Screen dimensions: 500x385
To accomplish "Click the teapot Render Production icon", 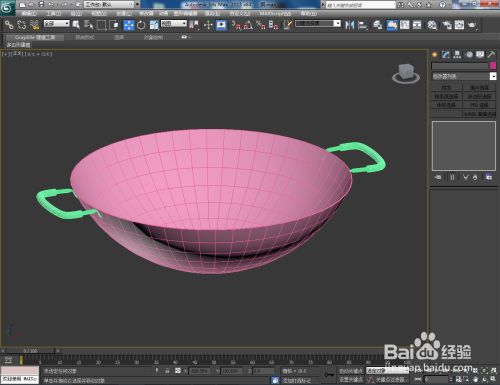I will click(x=472, y=25).
